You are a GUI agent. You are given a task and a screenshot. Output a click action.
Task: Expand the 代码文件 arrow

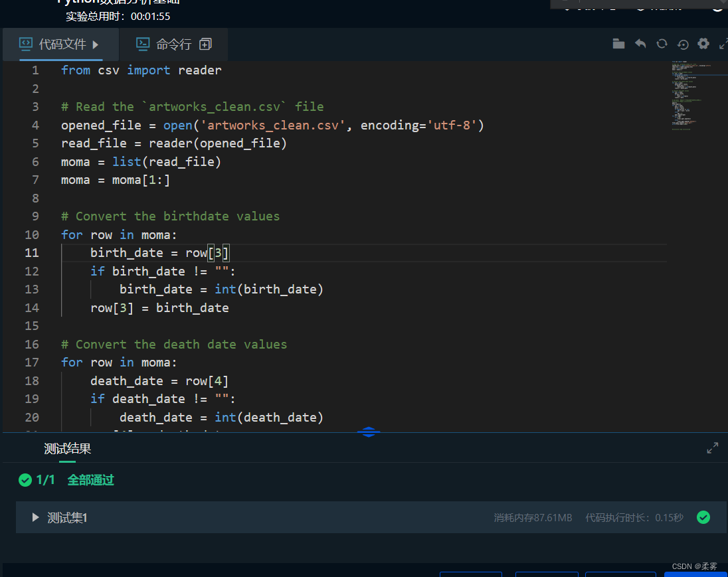96,44
